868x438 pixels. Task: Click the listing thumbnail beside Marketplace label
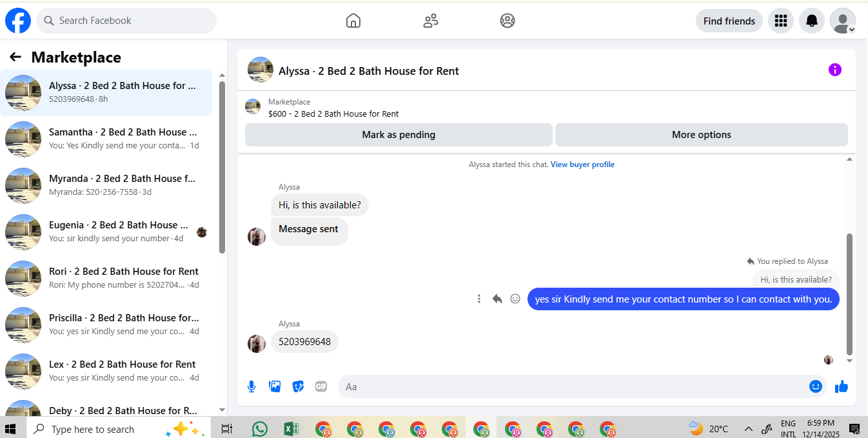tap(253, 107)
